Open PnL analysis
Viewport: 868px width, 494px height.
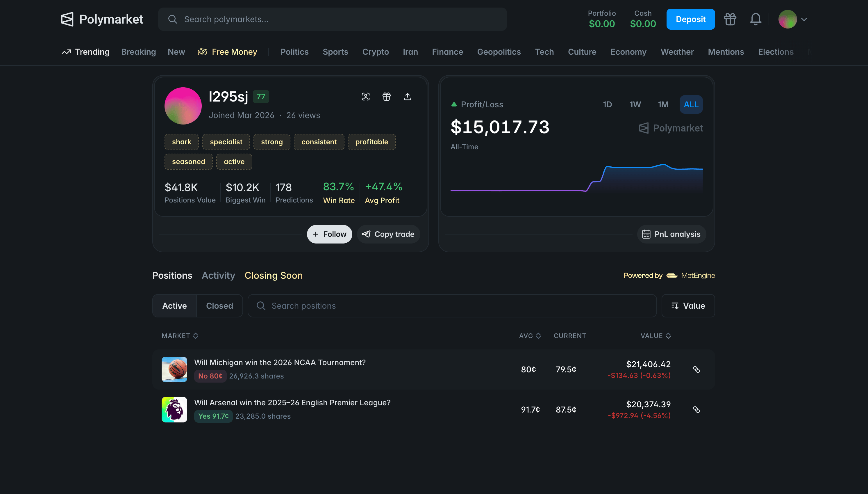[x=671, y=234]
